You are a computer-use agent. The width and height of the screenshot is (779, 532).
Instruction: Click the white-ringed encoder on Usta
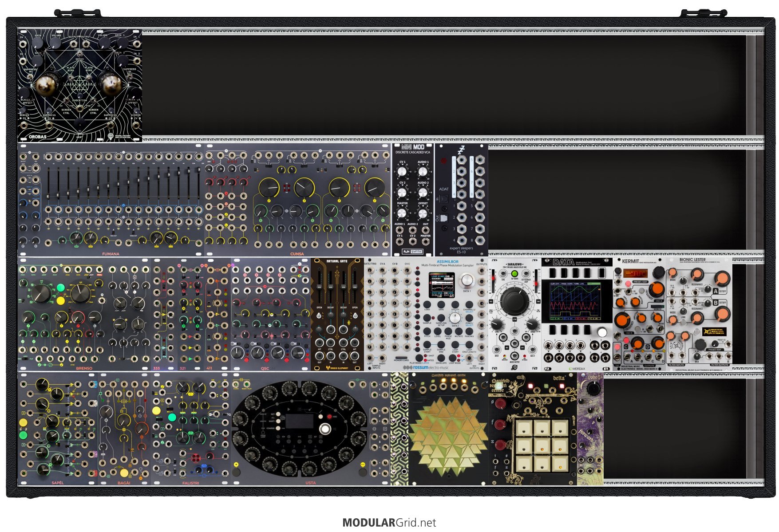325,429
